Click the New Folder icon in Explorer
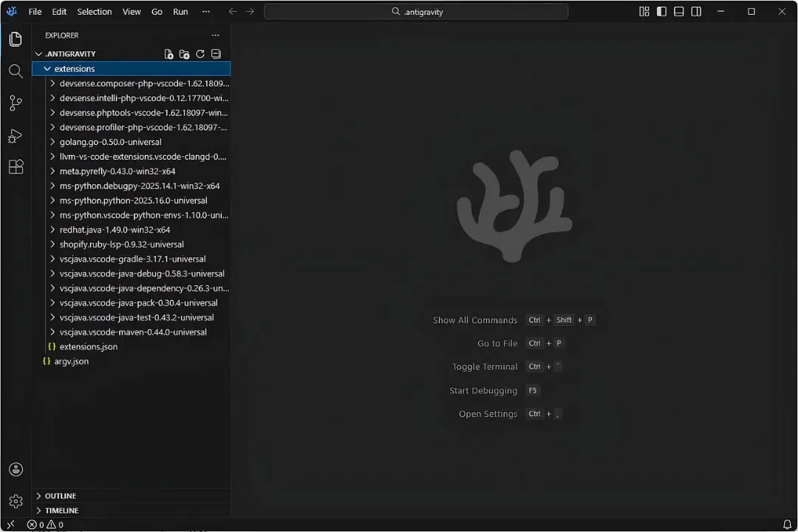 pyautogui.click(x=184, y=54)
